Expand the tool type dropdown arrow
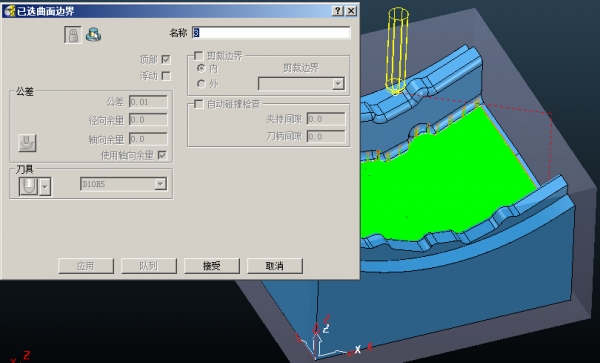The image size is (600, 363). [x=46, y=187]
